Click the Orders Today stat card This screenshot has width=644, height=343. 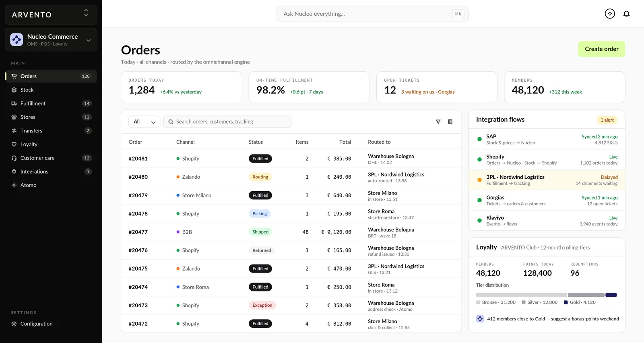pos(182,87)
